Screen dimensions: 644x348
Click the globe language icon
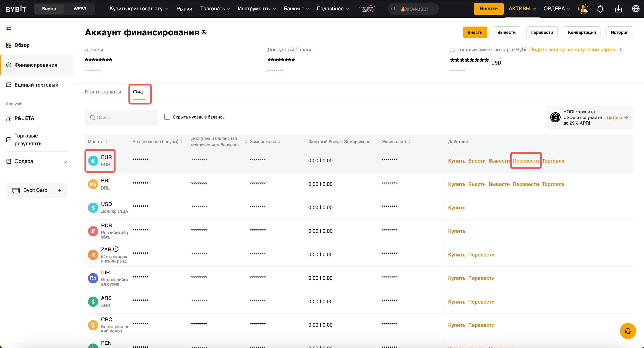pos(636,9)
